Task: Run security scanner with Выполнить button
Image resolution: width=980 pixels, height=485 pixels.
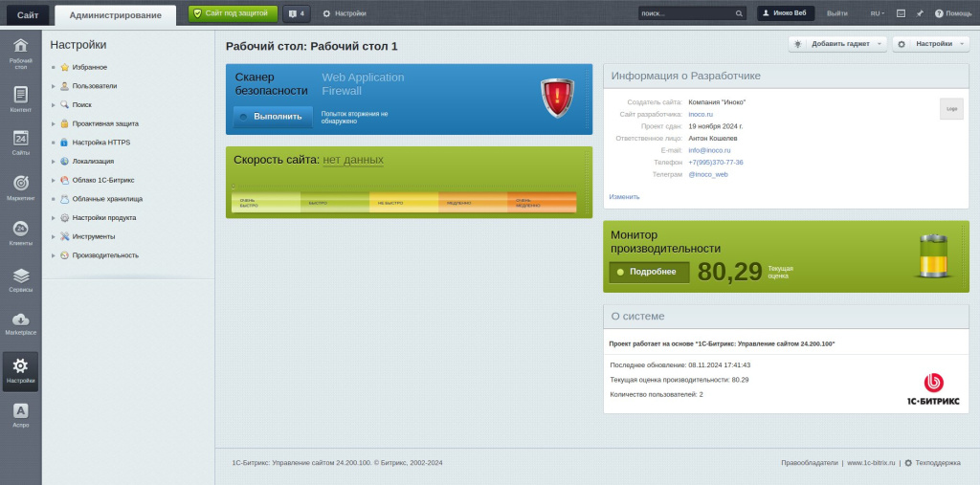Action: [273, 117]
